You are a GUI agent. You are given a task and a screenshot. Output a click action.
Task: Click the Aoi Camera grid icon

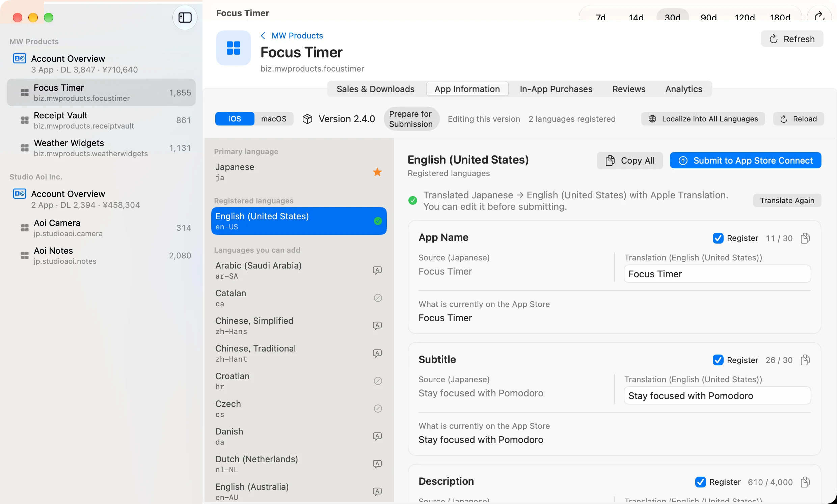(25, 228)
